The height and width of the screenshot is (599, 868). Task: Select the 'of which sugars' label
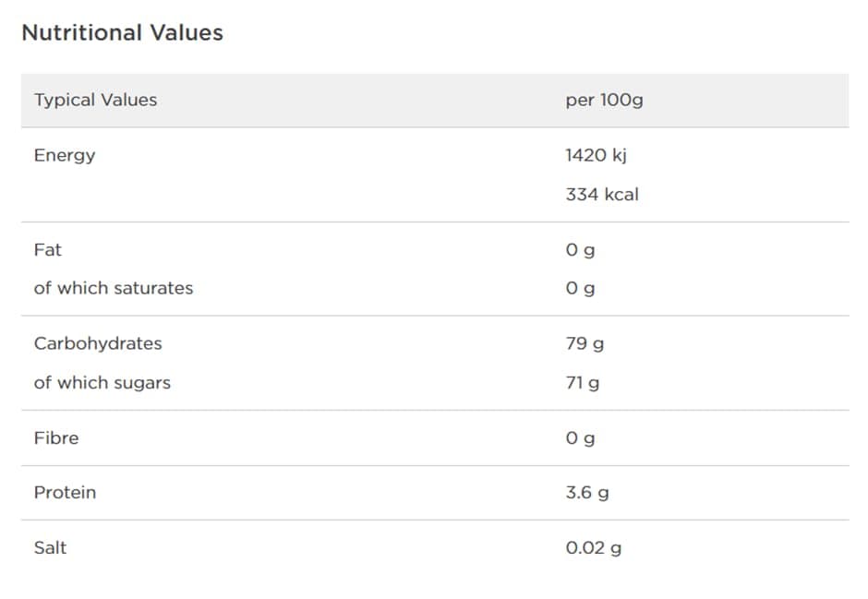[x=102, y=382]
